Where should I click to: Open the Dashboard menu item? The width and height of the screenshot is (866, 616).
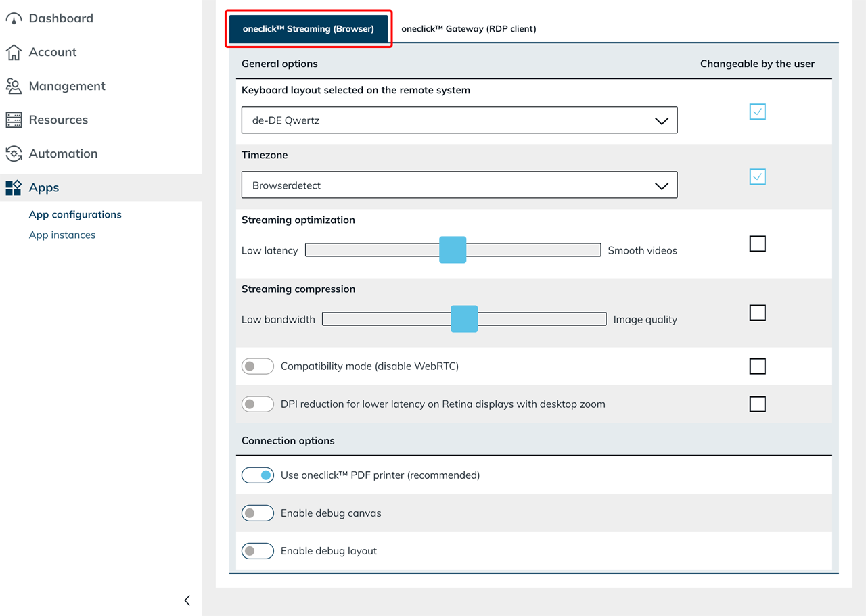click(61, 18)
